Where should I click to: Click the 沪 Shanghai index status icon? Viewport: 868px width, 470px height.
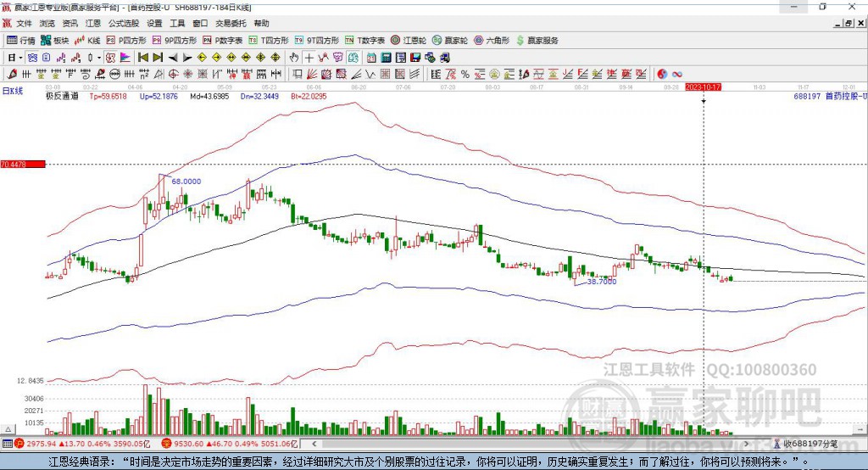click(x=19, y=444)
